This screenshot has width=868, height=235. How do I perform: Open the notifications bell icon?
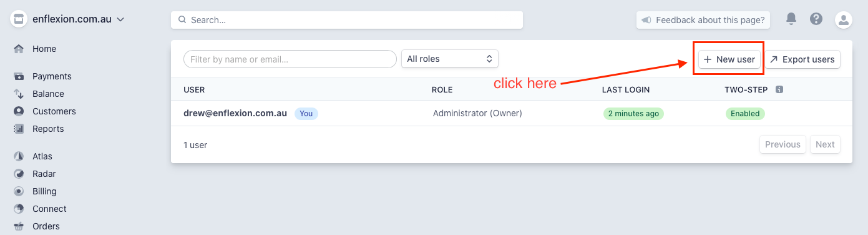(791, 19)
